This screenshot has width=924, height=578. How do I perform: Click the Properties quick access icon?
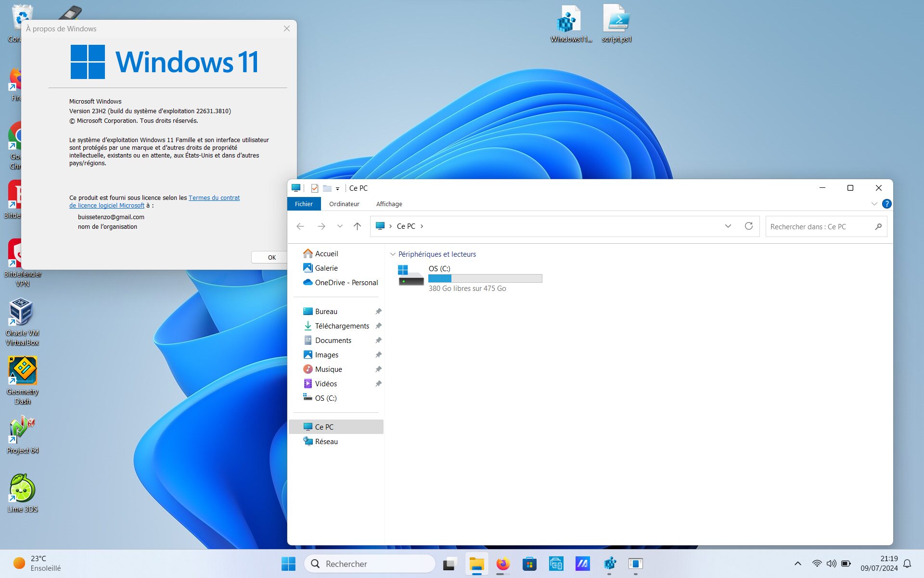315,188
